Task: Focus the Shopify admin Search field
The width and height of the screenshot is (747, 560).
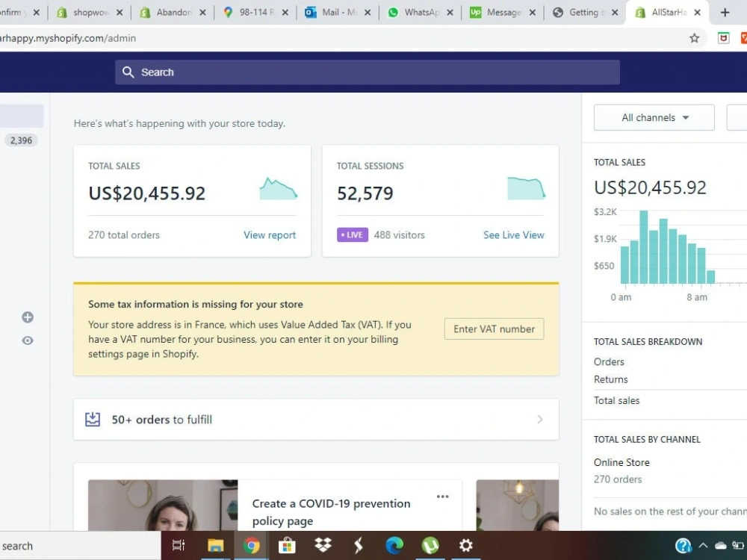Action: point(368,72)
